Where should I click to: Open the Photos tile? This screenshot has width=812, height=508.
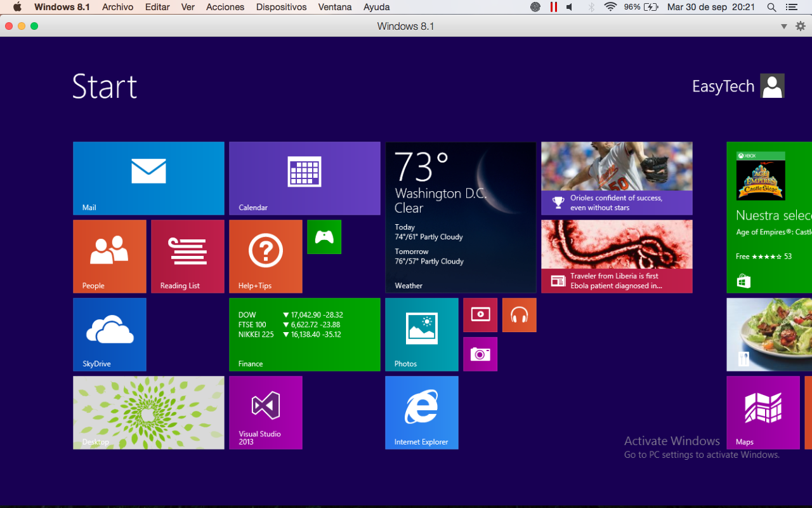(422, 335)
